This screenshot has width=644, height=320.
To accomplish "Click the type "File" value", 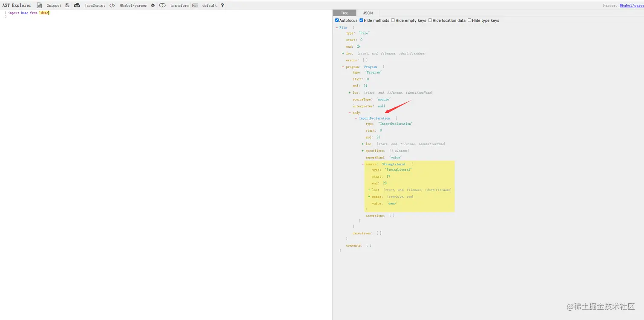I will click(x=364, y=33).
